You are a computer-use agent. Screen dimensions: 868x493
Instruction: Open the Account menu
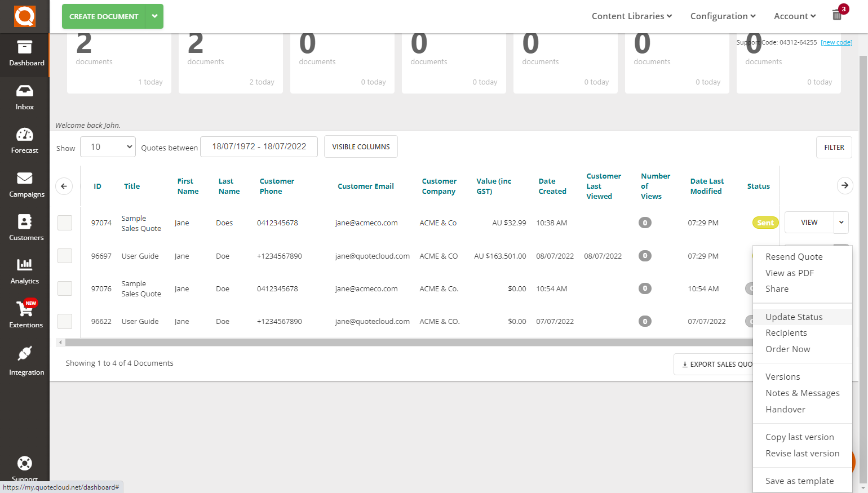pos(794,16)
